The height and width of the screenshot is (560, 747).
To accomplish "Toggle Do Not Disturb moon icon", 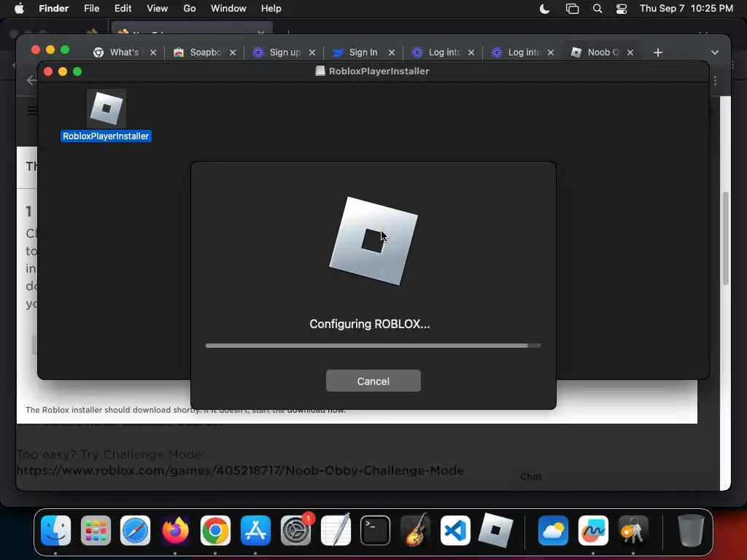I will click(x=544, y=9).
